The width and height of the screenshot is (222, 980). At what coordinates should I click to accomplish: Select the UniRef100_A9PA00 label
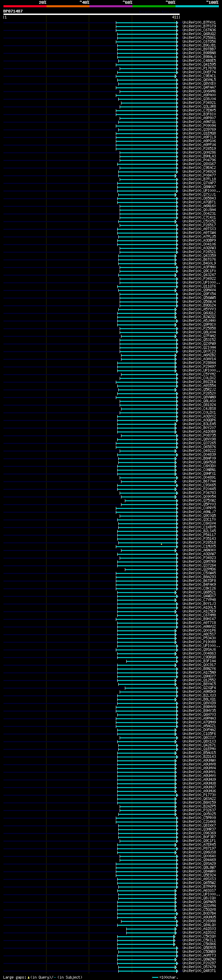click(x=199, y=95)
